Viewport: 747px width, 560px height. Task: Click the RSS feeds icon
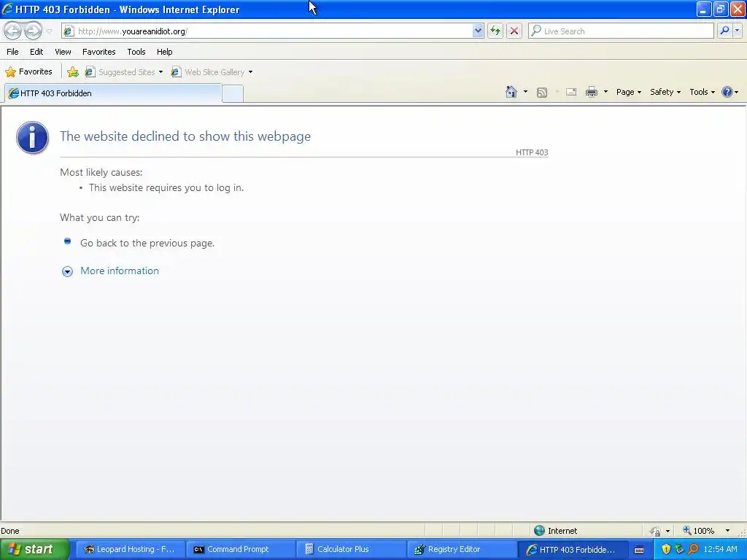[542, 93]
